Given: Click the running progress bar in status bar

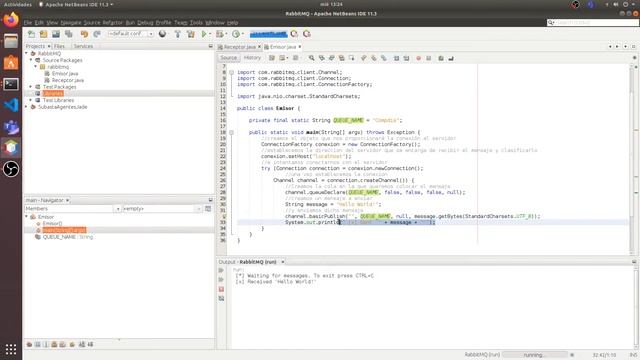Looking at the screenshot, I should click(535, 355).
